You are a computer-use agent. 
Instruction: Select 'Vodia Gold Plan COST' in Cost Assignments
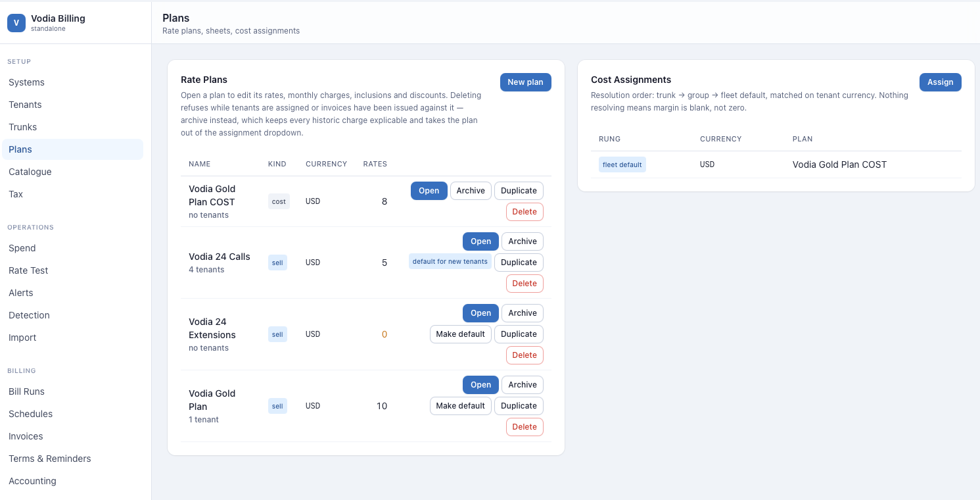pyautogui.click(x=839, y=164)
